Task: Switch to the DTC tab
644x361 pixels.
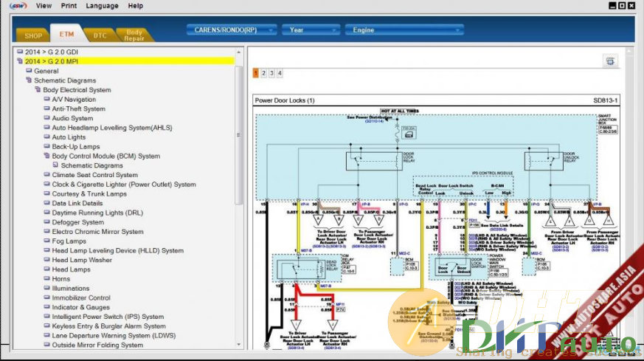Action: point(100,35)
